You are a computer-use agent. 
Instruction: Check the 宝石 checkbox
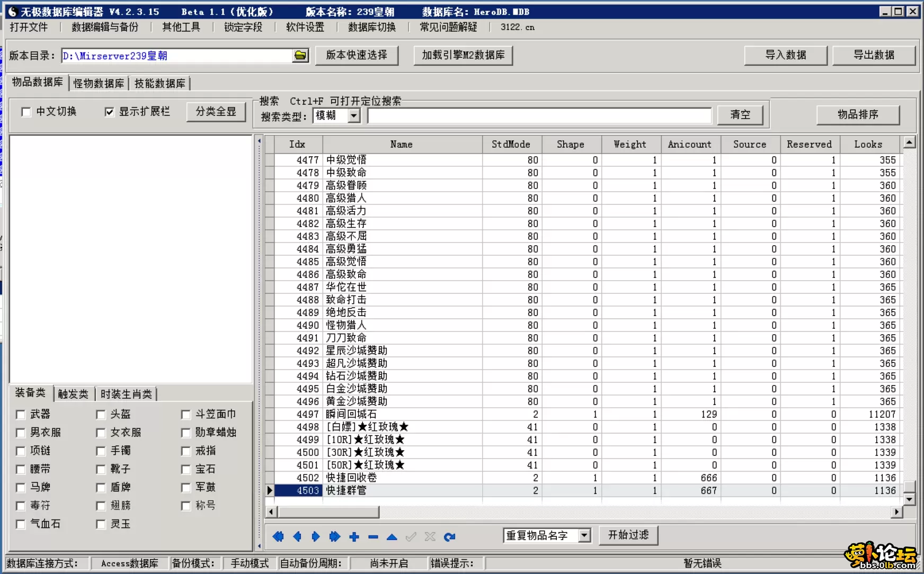tap(185, 470)
